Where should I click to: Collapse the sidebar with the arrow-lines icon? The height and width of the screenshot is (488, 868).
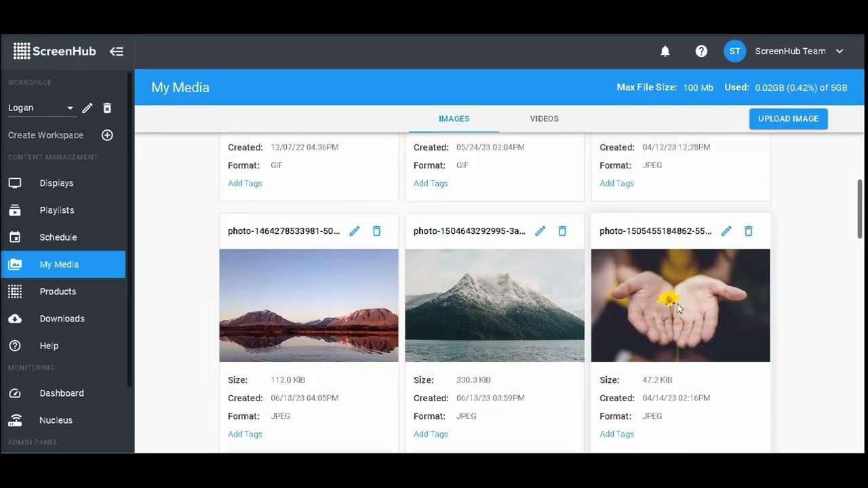(x=117, y=52)
